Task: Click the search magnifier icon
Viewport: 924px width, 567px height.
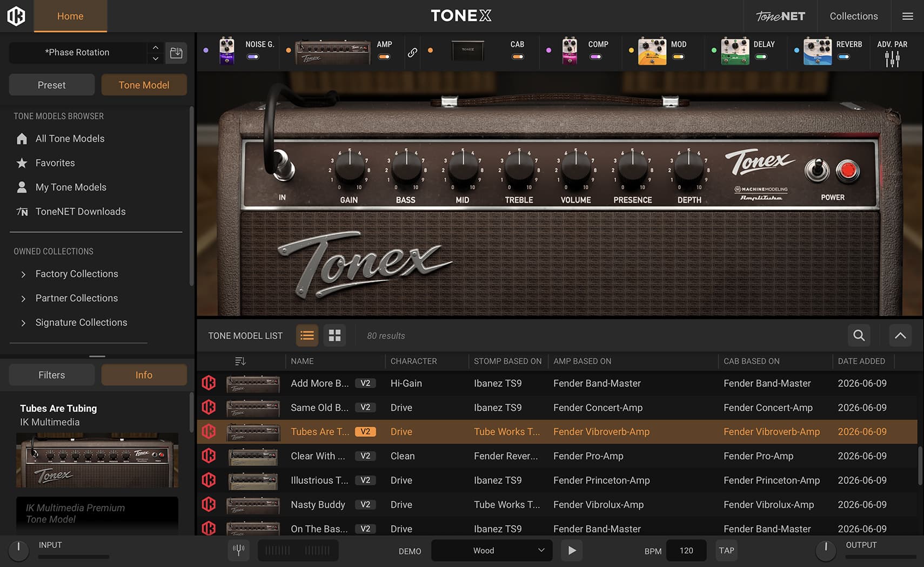Action: pyautogui.click(x=859, y=335)
